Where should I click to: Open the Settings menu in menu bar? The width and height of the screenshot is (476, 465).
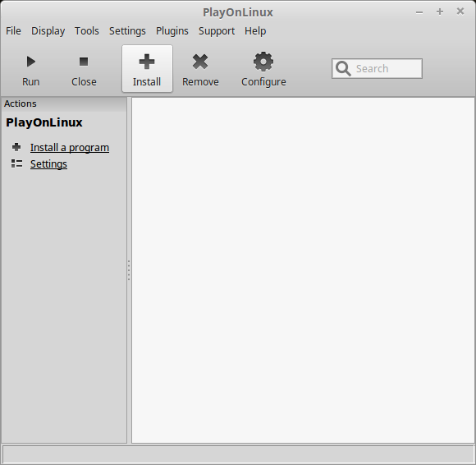click(x=127, y=31)
